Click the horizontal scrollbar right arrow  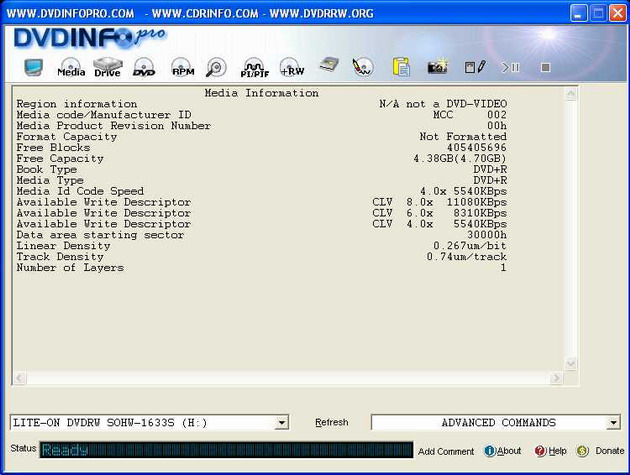coord(556,378)
